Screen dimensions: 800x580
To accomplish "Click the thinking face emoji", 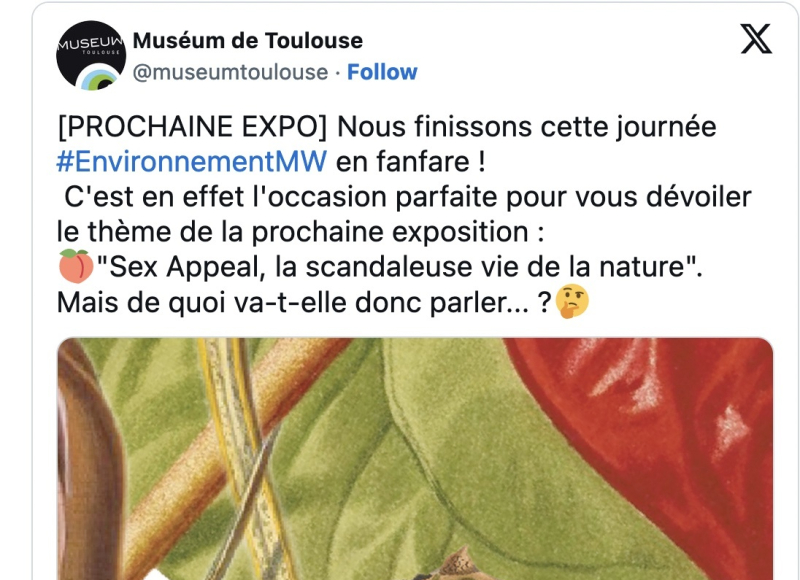I will (572, 301).
